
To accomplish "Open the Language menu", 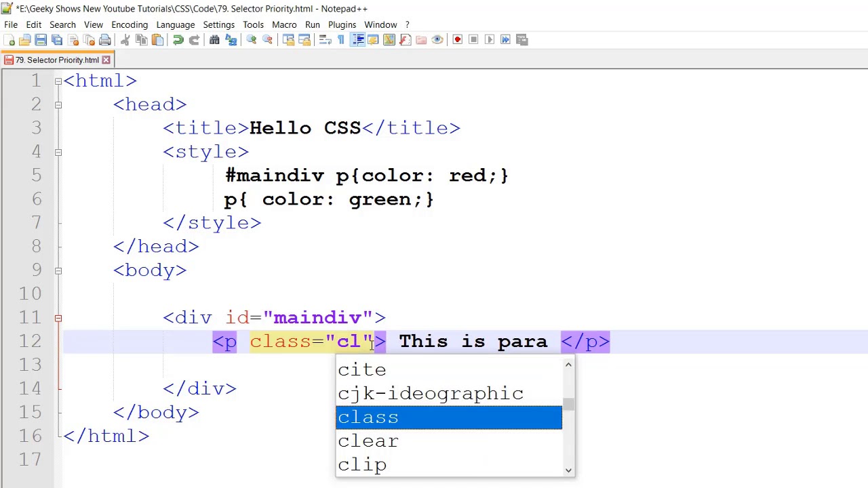I will (176, 25).
